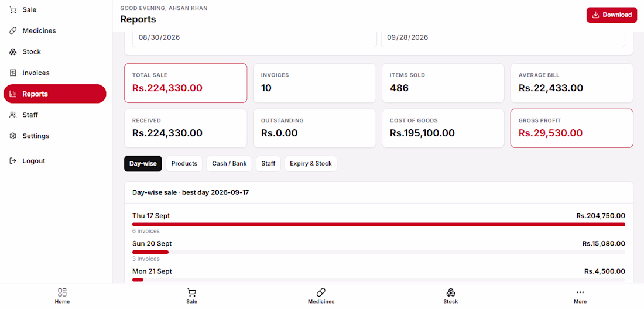Click the Sun 20 Sept row label
This screenshot has height=310, width=644.
pos(152,243)
